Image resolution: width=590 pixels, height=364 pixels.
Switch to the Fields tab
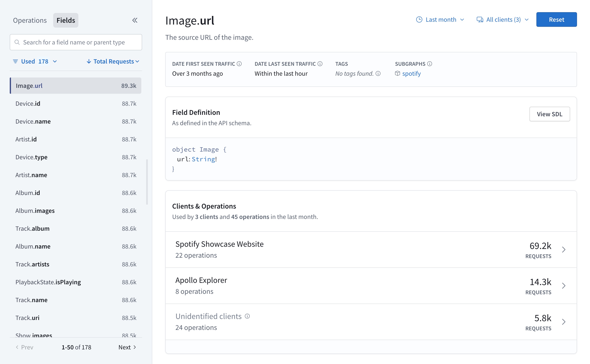66,20
